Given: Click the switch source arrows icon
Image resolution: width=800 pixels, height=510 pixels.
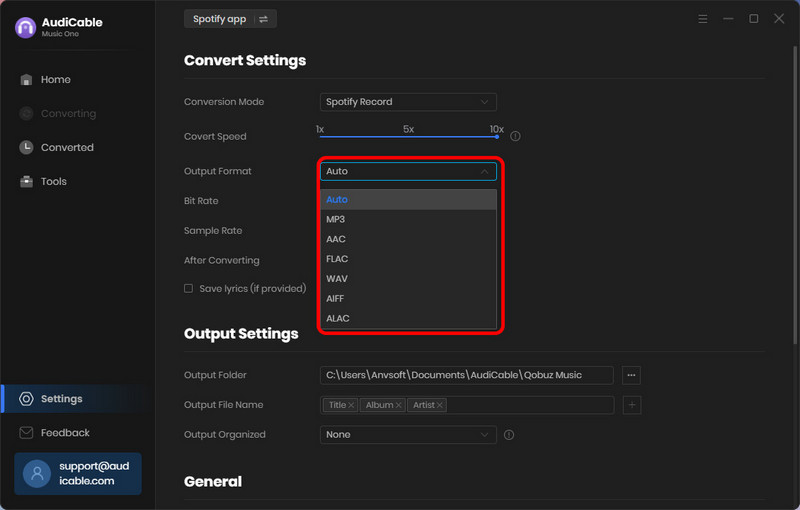Looking at the screenshot, I should [x=264, y=19].
